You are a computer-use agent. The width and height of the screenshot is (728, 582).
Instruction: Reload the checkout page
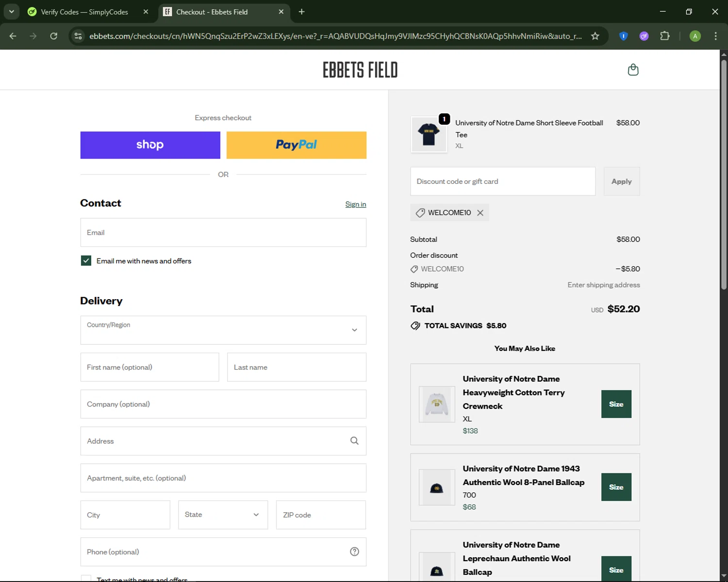54,36
